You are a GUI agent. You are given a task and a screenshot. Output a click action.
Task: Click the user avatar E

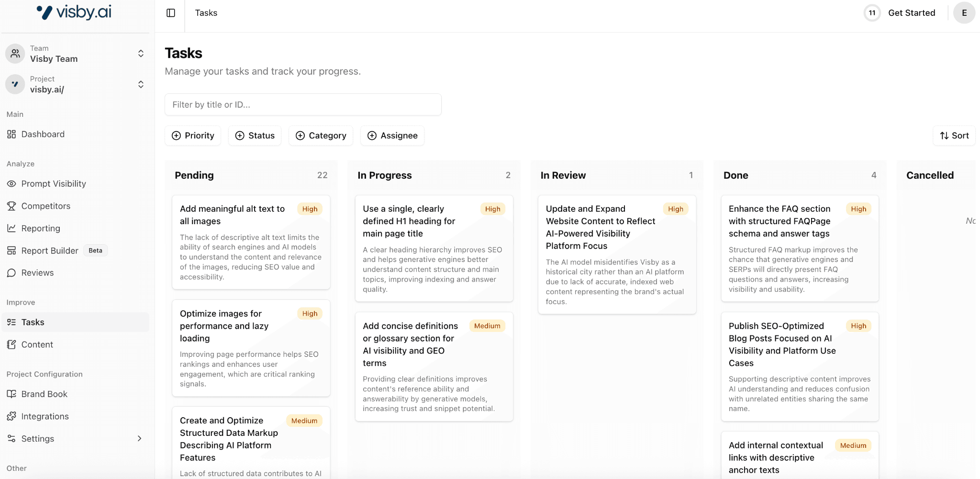964,13
